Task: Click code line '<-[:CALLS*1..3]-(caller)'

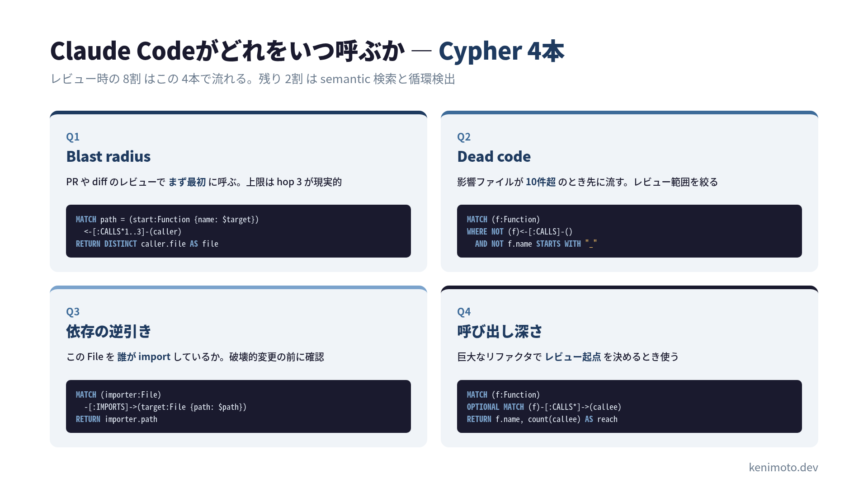Action: click(132, 232)
